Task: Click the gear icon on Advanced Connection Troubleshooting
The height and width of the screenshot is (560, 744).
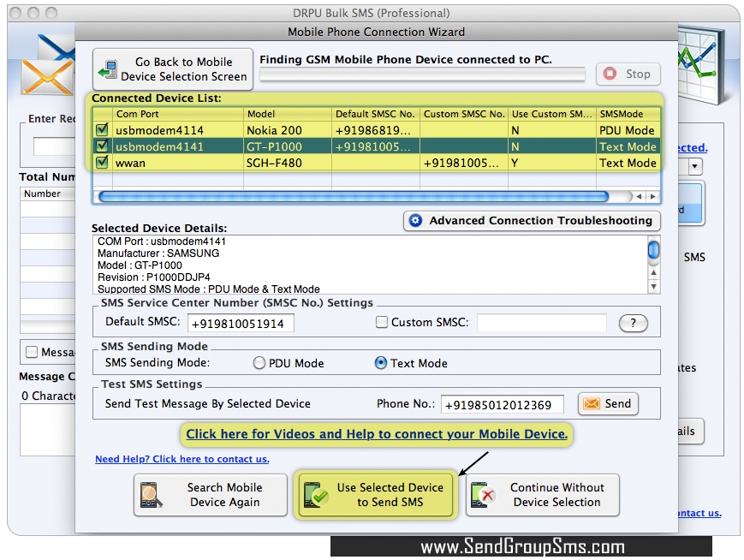Action: (415, 221)
